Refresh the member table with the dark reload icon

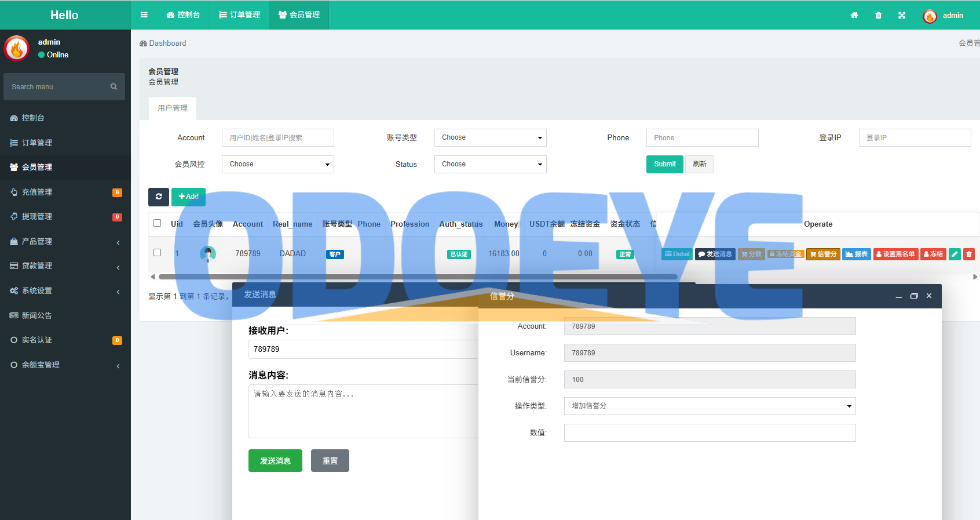[159, 197]
